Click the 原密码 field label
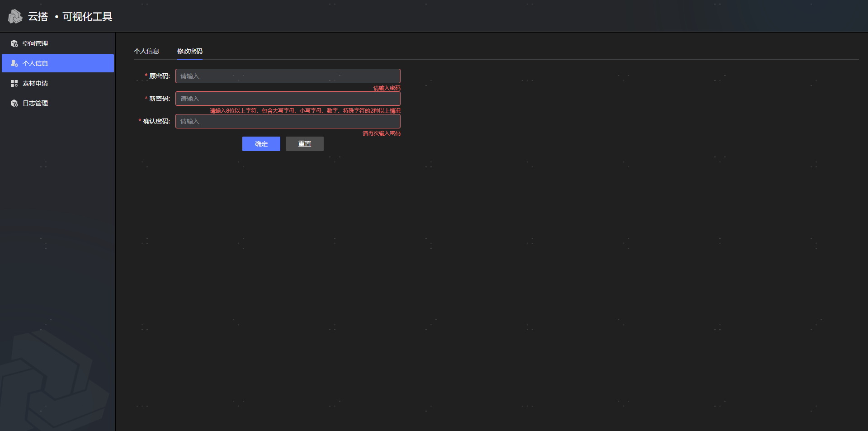 (159, 76)
